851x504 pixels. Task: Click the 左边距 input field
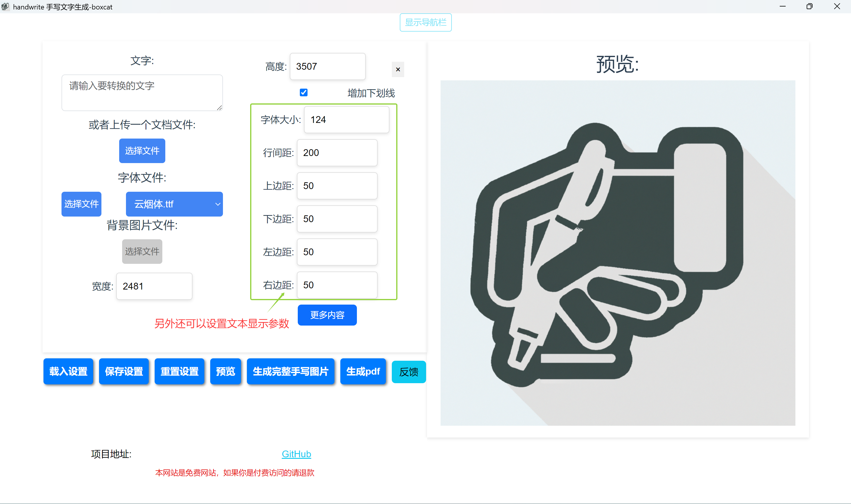[337, 252]
